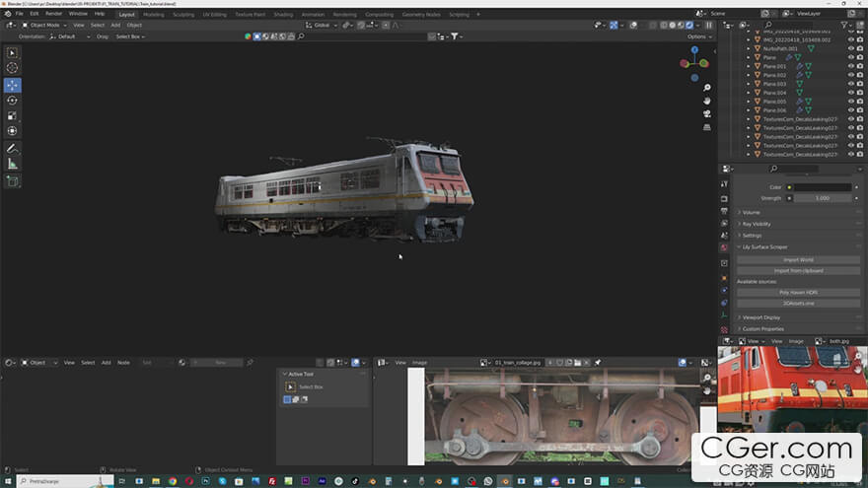Image resolution: width=868 pixels, height=488 pixels.
Task: Switch to the Geometry Nodes workspace tab
Action: coord(421,15)
